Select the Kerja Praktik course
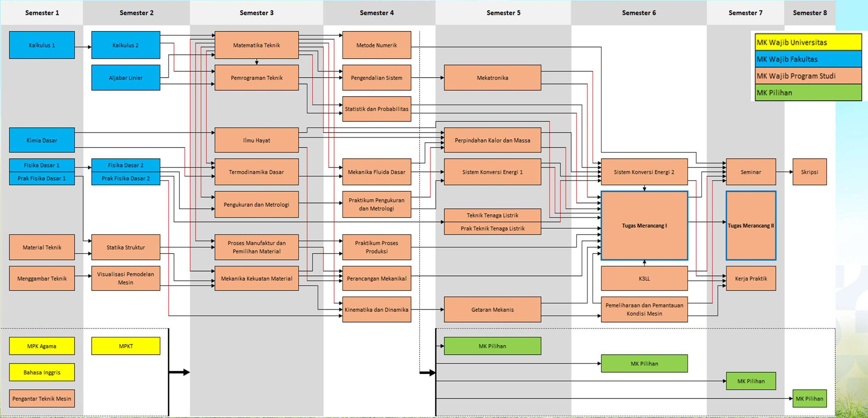This screenshot has height=418, width=868. click(x=750, y=278)
